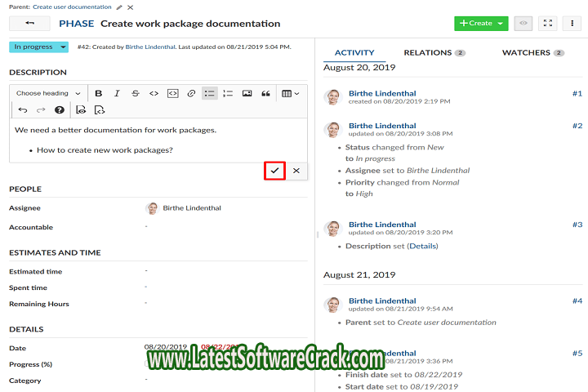Click avatar of activity #4 author
Screen dimensions: 588x392
pyautogui.click(x=332, y=305)
